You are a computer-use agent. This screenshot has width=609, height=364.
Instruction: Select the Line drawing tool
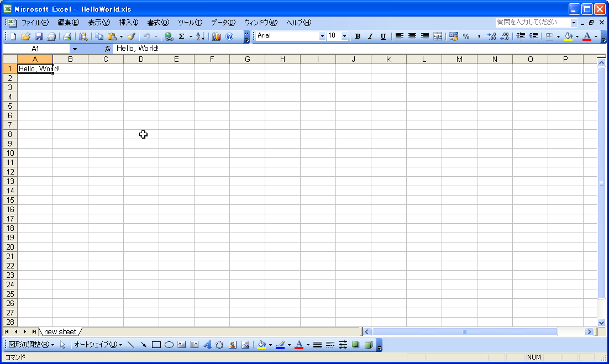[130, 345]
